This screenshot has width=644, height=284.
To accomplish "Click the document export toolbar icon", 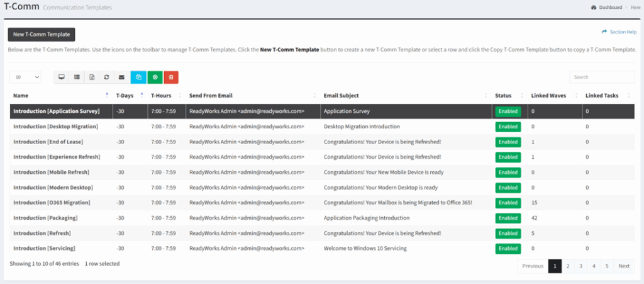I will coord(92,77).
